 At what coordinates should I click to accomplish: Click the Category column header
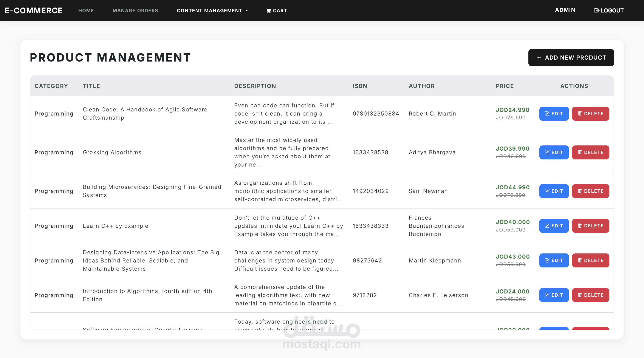pos(51,86)
